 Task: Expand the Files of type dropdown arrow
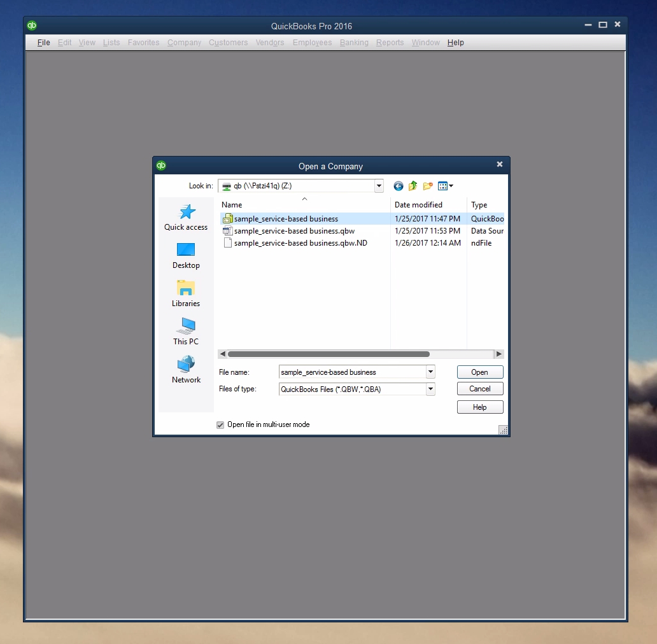point(430,389)
